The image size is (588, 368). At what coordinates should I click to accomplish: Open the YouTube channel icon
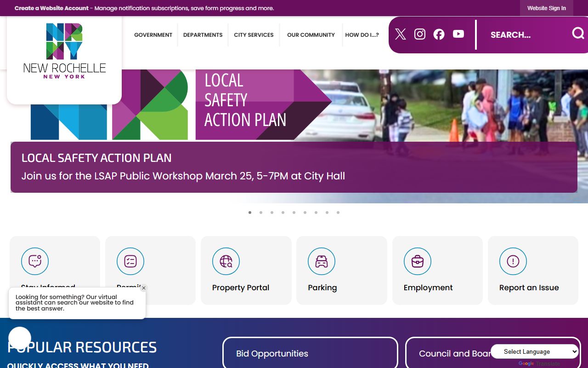point(458,34)
